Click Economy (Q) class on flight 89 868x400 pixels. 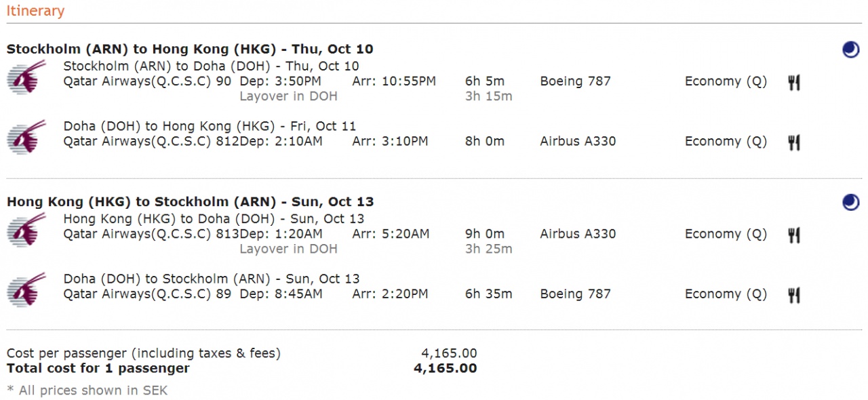tap(726, 294)
